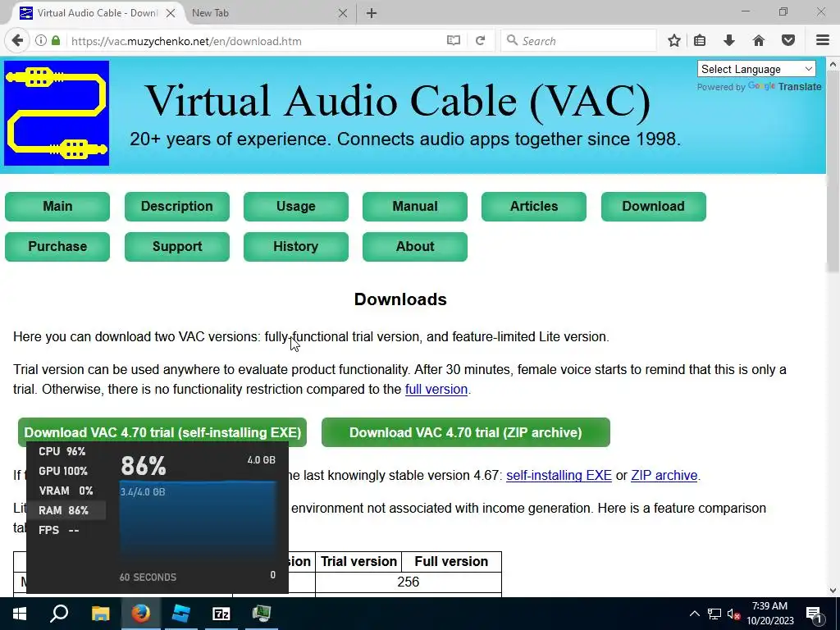This screenshot has height=630, width=840.
Task: Show hidden system tray icons
Action: point(694,614)
